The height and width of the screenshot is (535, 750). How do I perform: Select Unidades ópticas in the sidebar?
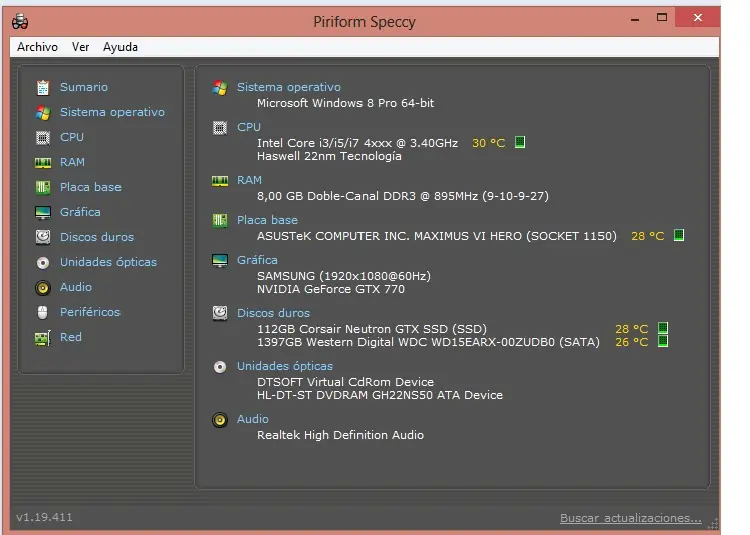(108, 262)
